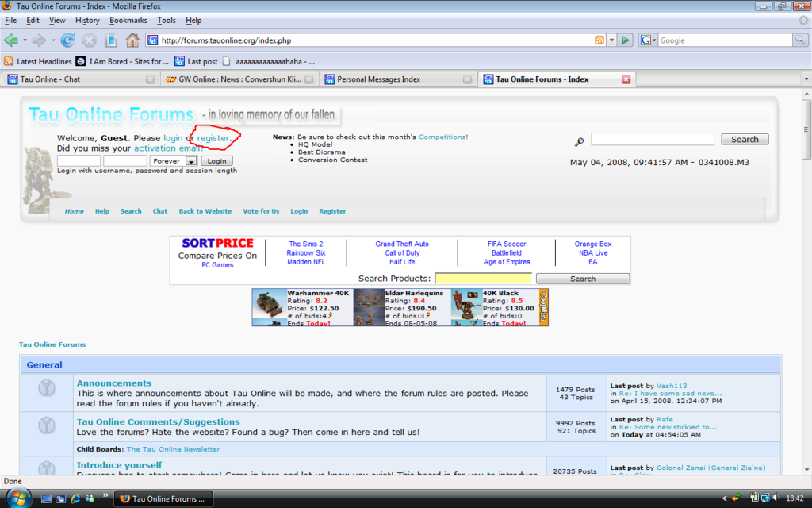812x508 pixels.
Task: Click the yellow Search Products input field
Action: [483, 279]
